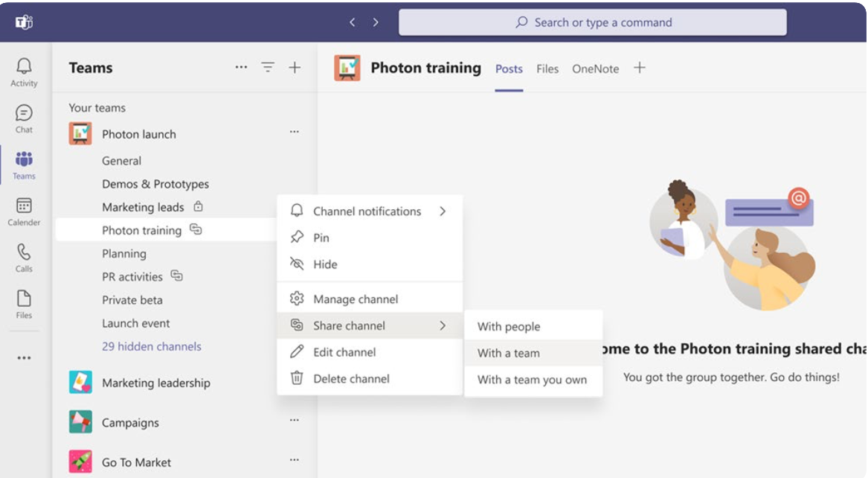Click the Go To Market team avatar
This screenshot has width=868, height=478.
point(81,462)
